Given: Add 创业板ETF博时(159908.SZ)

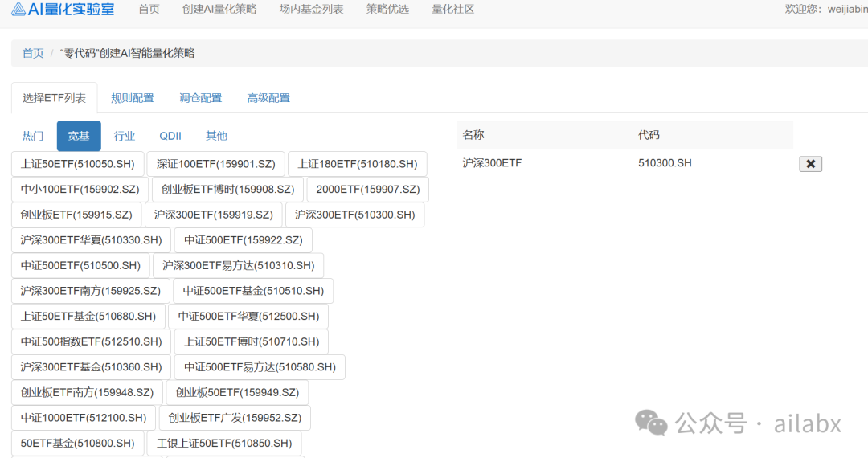Looking at the screenshot, I should (227, 189).
